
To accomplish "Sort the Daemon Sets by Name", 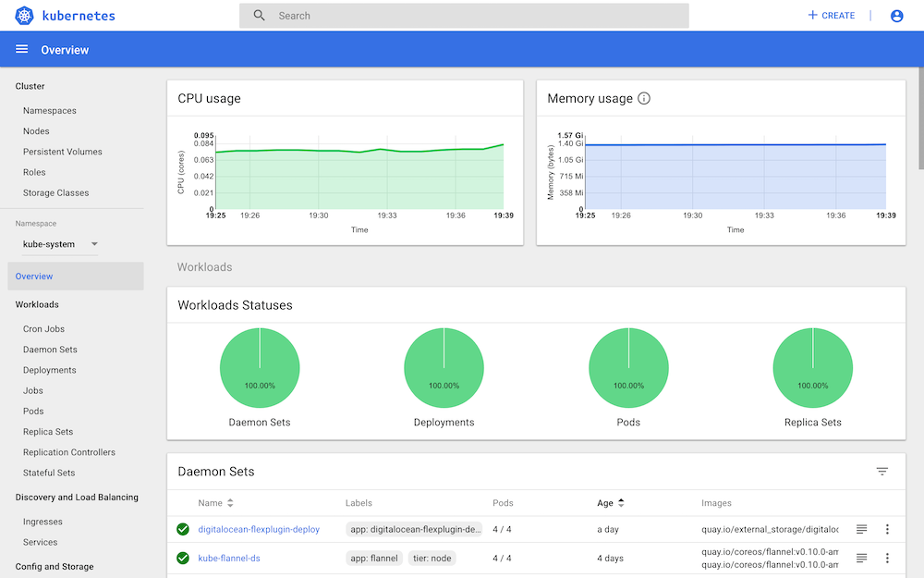I will pos(214,503).
